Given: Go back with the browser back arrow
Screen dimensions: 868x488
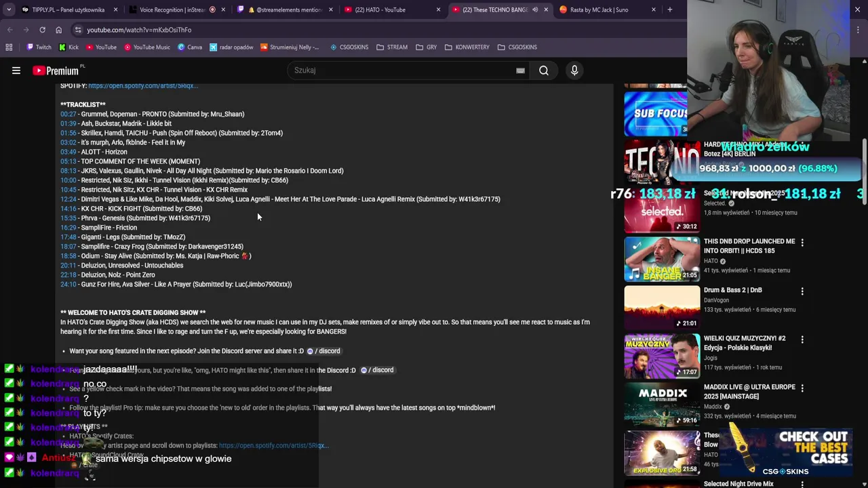Looking at the screenshot, I should (x=9, y=30).
